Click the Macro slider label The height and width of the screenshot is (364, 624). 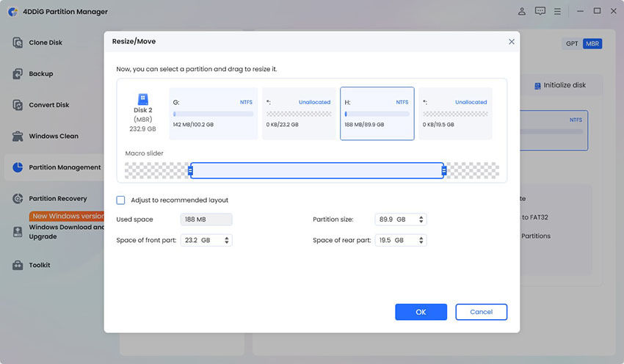144,153
